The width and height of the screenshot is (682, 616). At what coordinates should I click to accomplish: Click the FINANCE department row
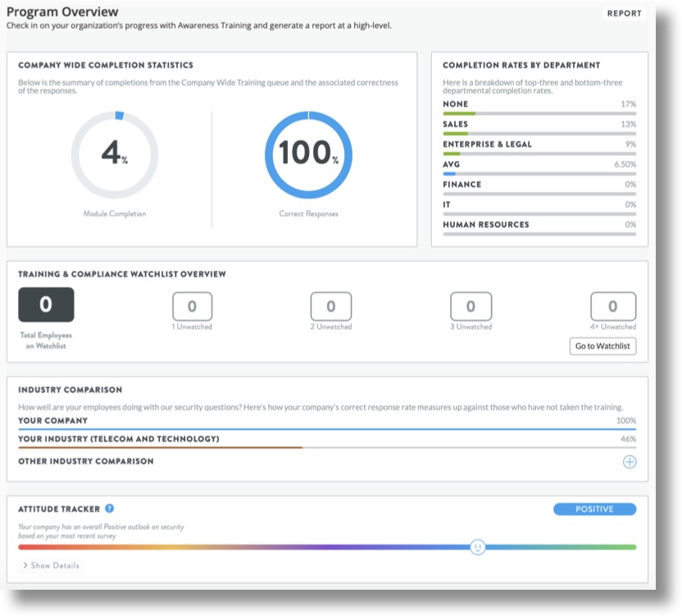click(x=541, y=188)
